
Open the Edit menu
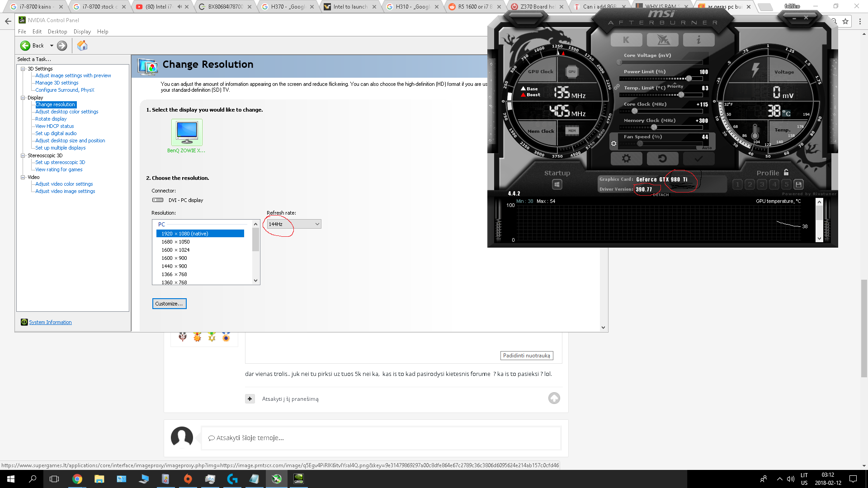click(37, 32)
